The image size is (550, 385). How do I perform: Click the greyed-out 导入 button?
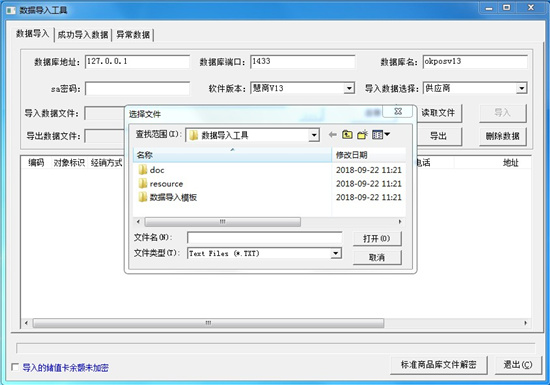pyautogui.click(x=503, y=113)
